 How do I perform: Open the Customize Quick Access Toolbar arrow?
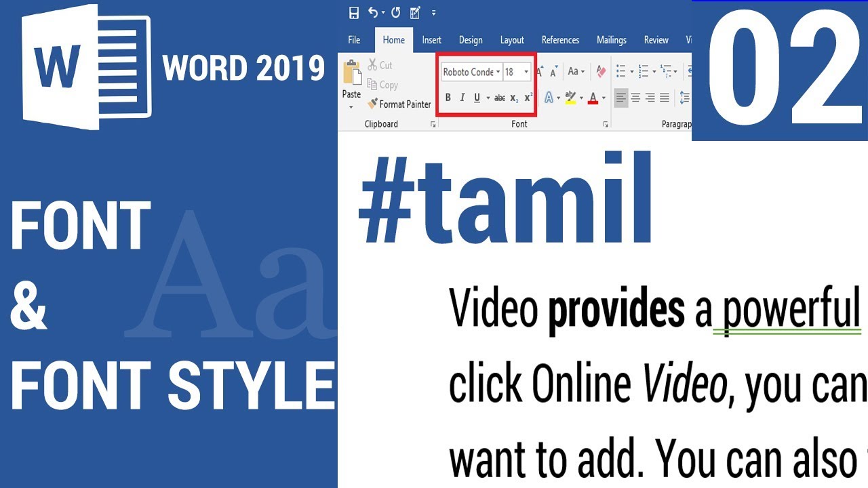[x=434, y=13]
